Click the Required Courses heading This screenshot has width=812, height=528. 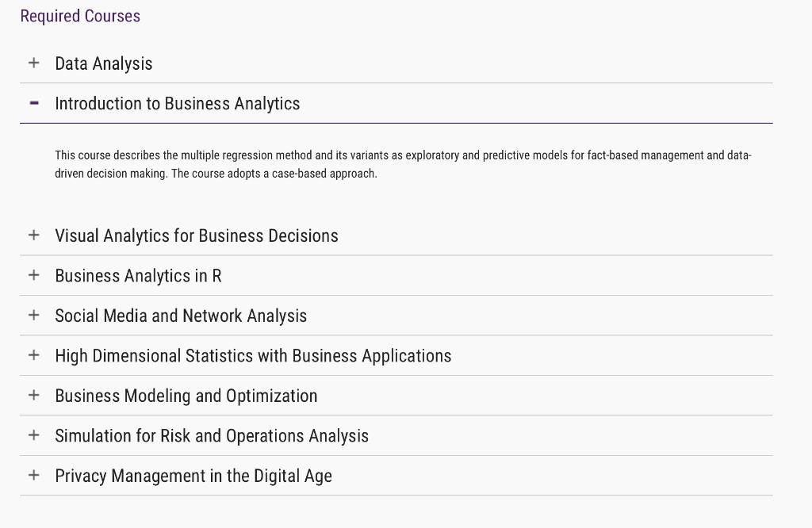point(80,16)
